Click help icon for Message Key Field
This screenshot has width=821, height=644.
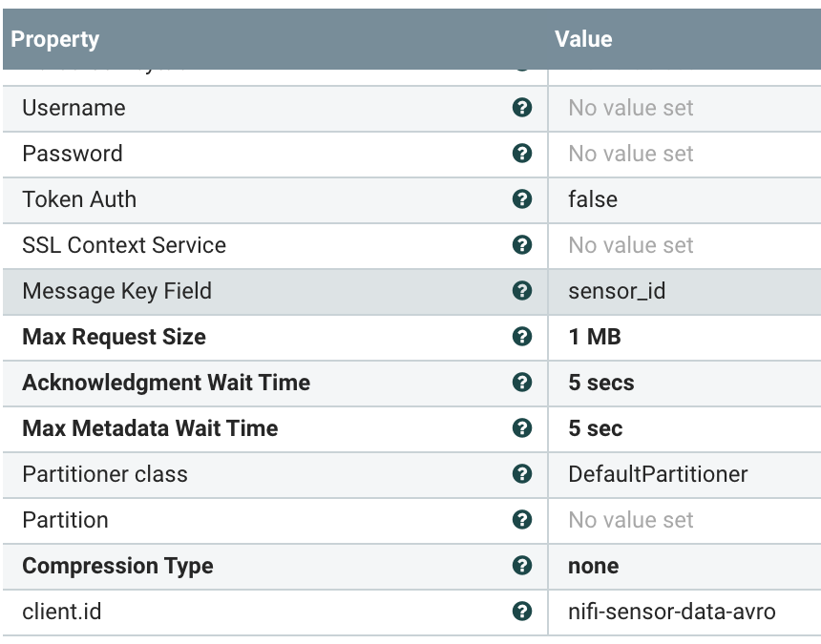(x=521, y=291)
